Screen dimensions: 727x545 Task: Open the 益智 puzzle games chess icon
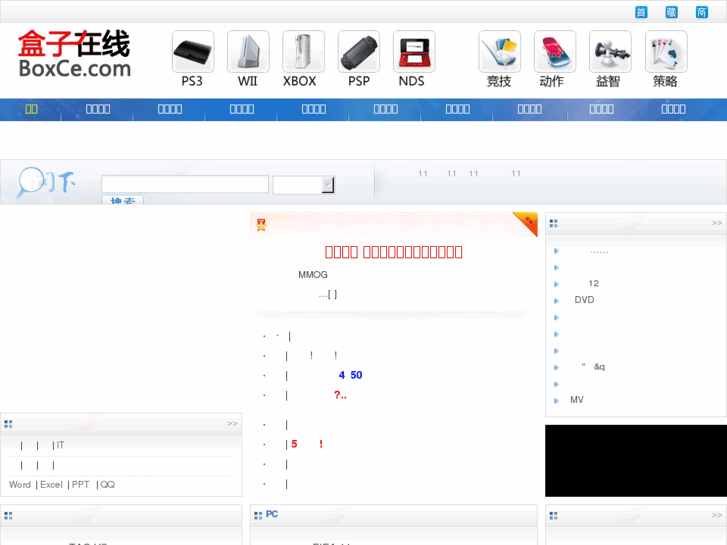click(610, 52)
